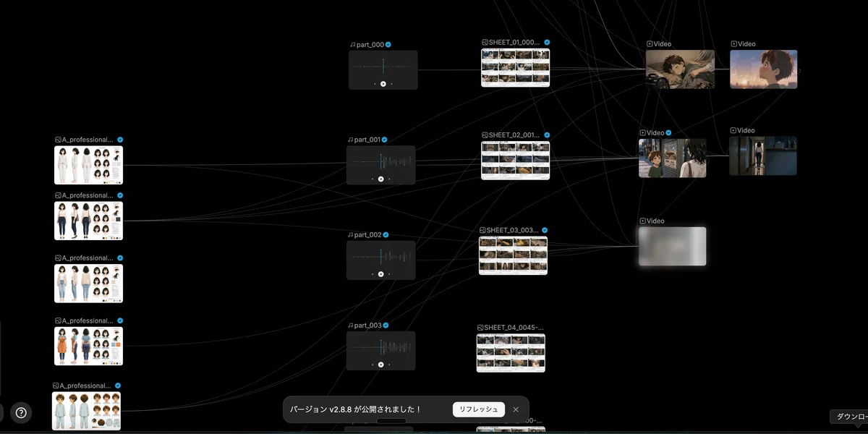
Task: Open the sleeping boy video thumbnail
Action: click(x=680, y=69)
